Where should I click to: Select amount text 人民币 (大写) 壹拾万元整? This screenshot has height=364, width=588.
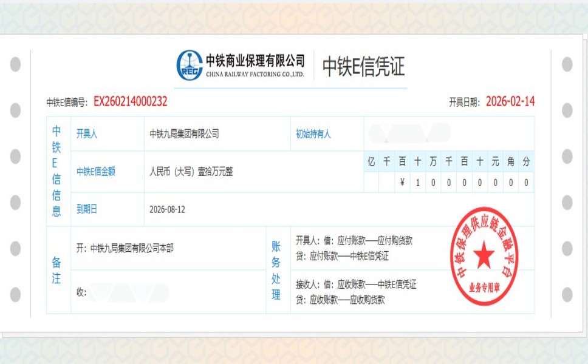coord(191,172)
